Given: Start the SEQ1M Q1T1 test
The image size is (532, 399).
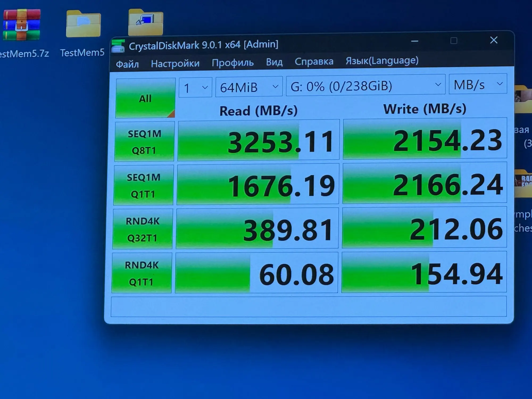Looking at the screenshot, I should pyautogui.click(x=143, y=185).
